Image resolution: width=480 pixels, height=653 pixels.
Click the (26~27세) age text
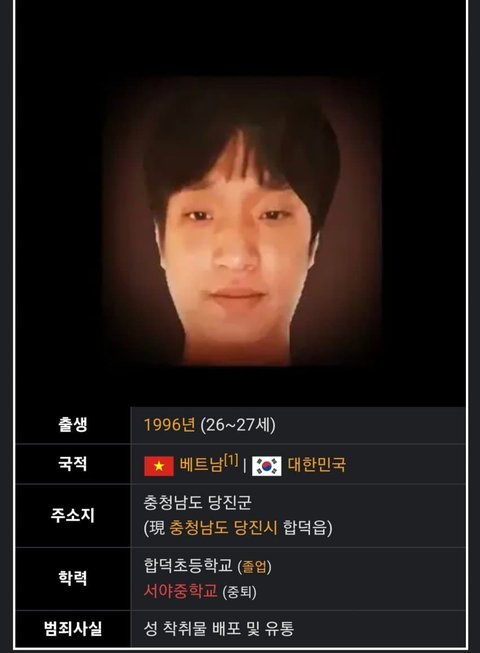tap(238, 425)
